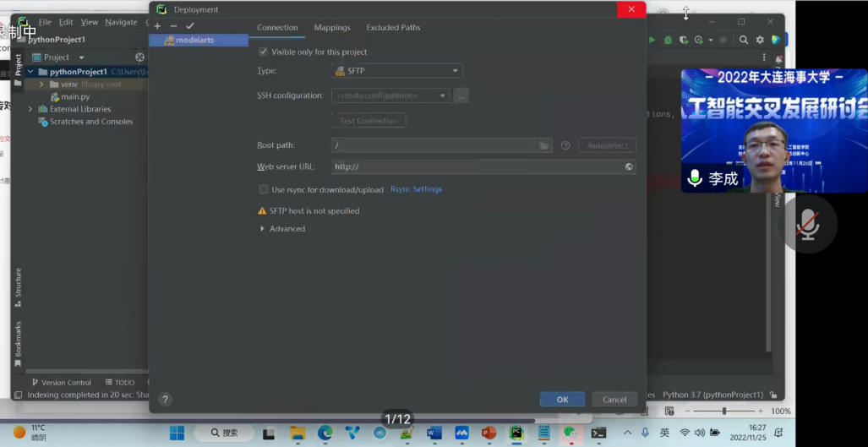Click the Rsync Settings link
This screenshot has width=868, height=447.
(416, 189)
